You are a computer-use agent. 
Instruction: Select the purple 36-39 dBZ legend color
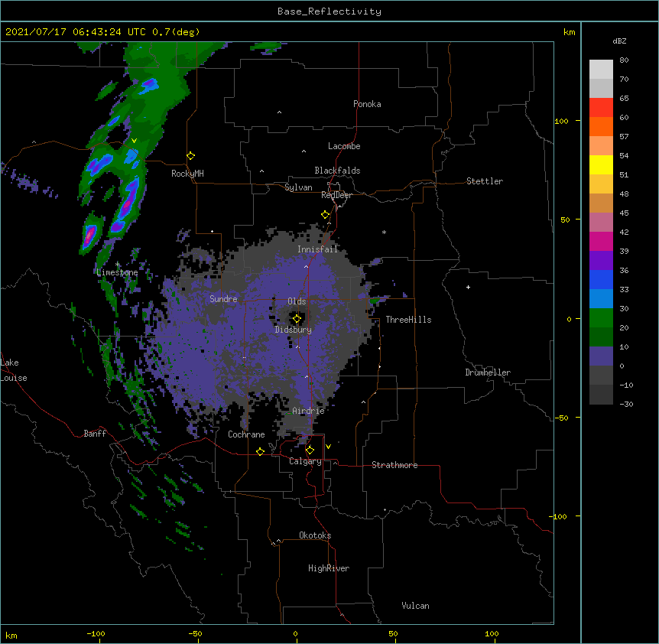coord(601,261)
